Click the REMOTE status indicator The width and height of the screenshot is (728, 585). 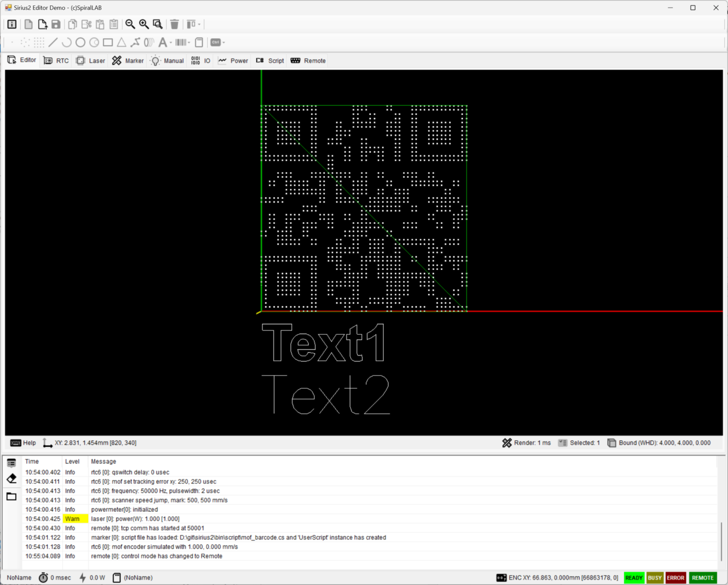tap(703, 578)
